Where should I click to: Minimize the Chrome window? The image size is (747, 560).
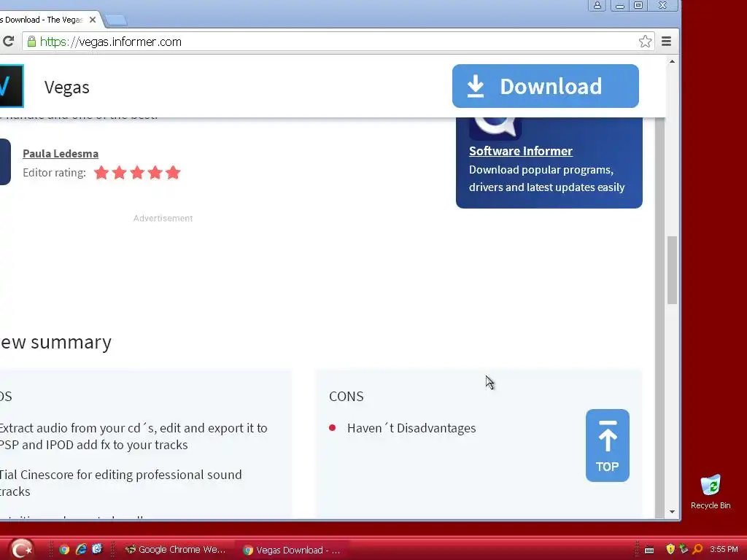620,5
